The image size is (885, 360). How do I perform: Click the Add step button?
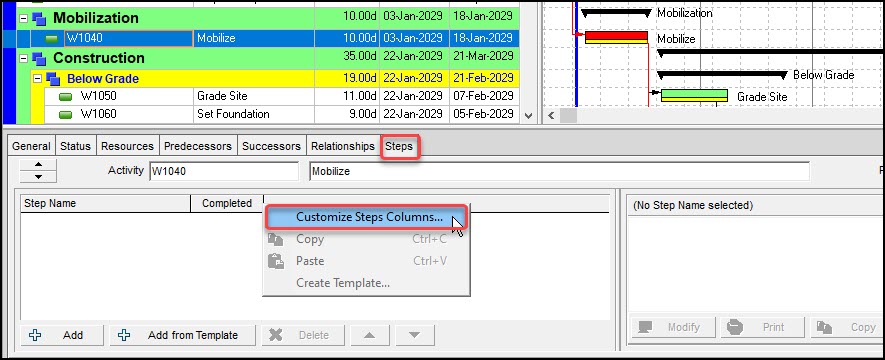tap(62, 335)
